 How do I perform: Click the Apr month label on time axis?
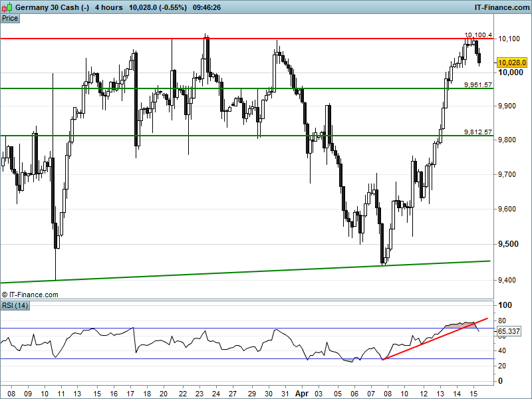(302, 394)
